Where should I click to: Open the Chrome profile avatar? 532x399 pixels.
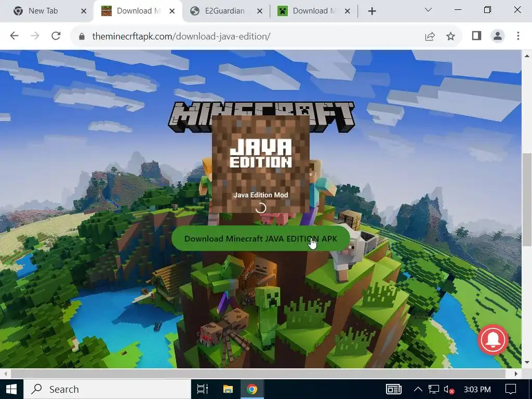(497, 36)
